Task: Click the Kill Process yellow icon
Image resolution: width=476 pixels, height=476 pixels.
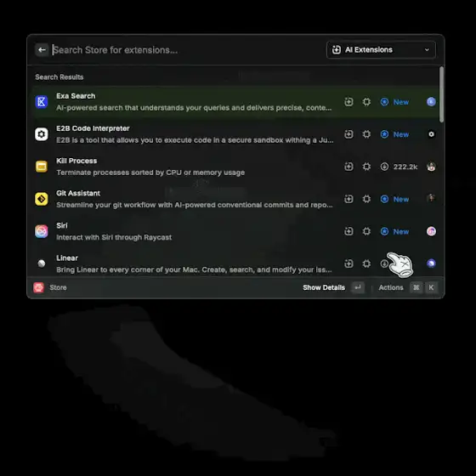Action: tap(42, 167)
